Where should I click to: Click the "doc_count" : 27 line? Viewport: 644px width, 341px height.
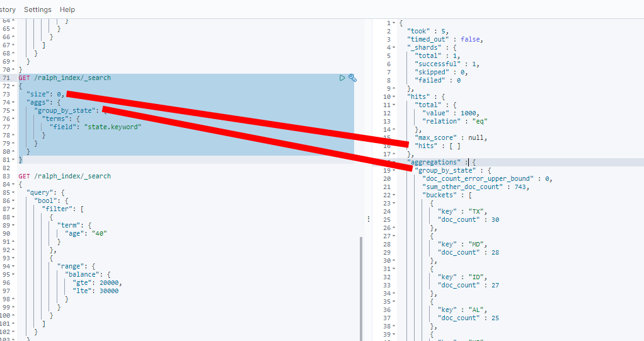coord(469,286)
